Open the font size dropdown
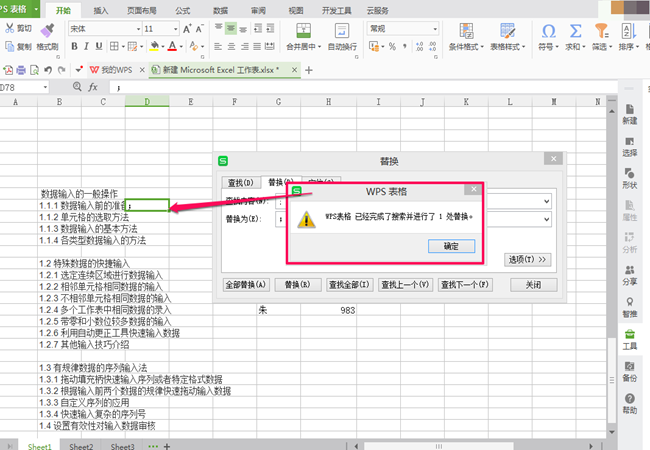Screen dimensions: 650x450 coord(175,29)
